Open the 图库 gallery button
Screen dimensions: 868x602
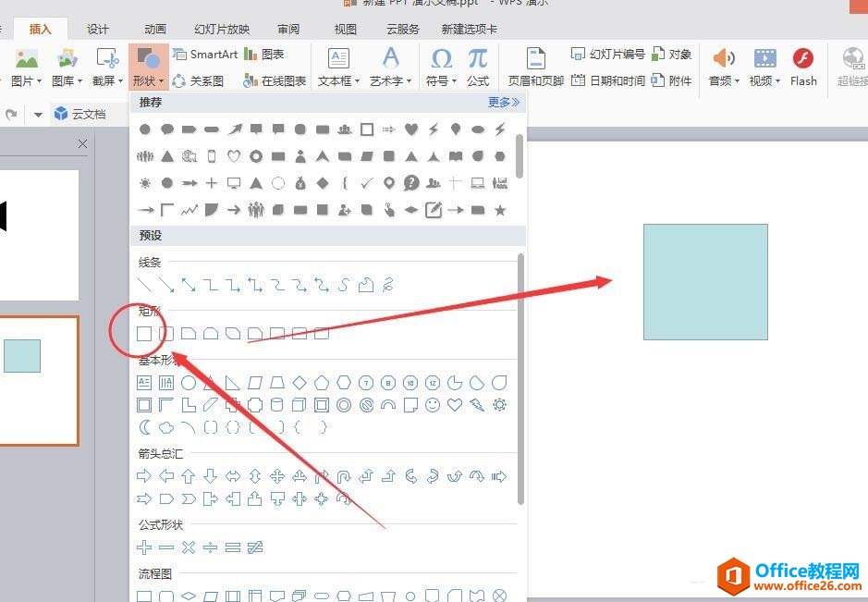tap(67, 67)
